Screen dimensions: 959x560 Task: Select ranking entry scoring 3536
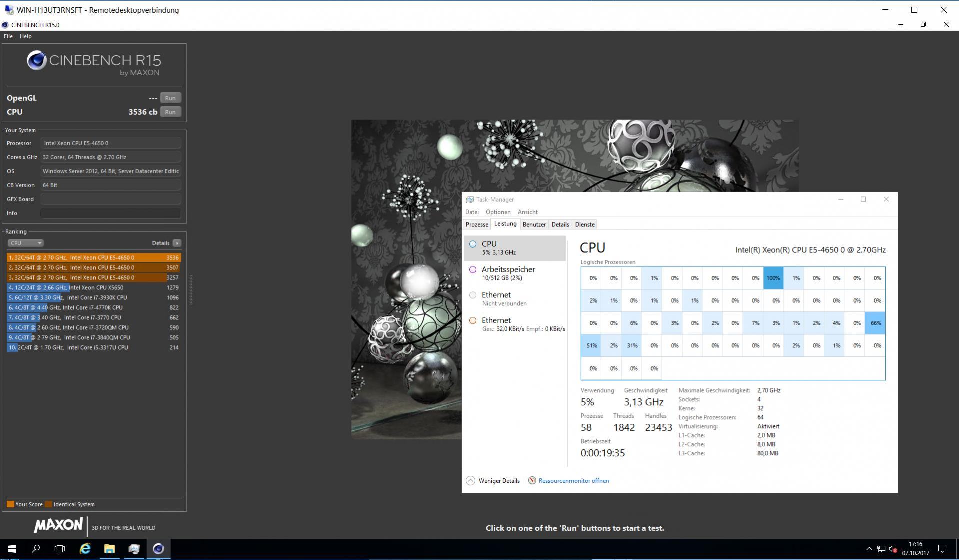tap(94, 258)
